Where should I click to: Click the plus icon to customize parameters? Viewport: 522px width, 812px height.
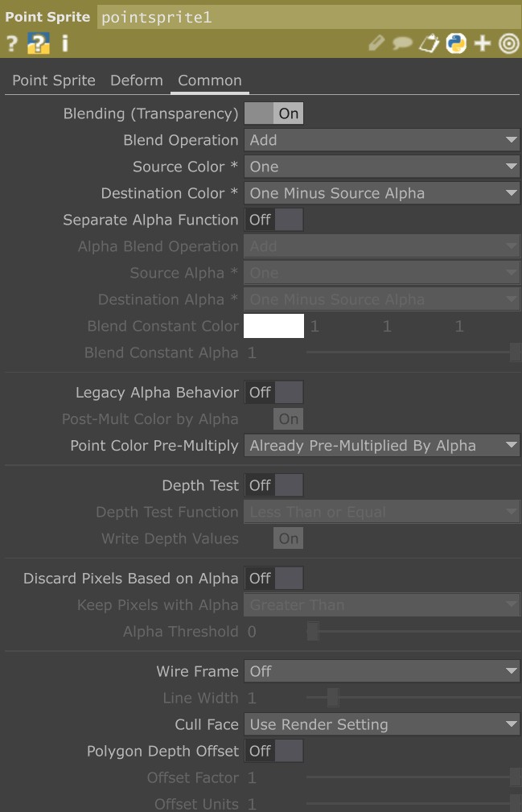(x=483, y=43)
